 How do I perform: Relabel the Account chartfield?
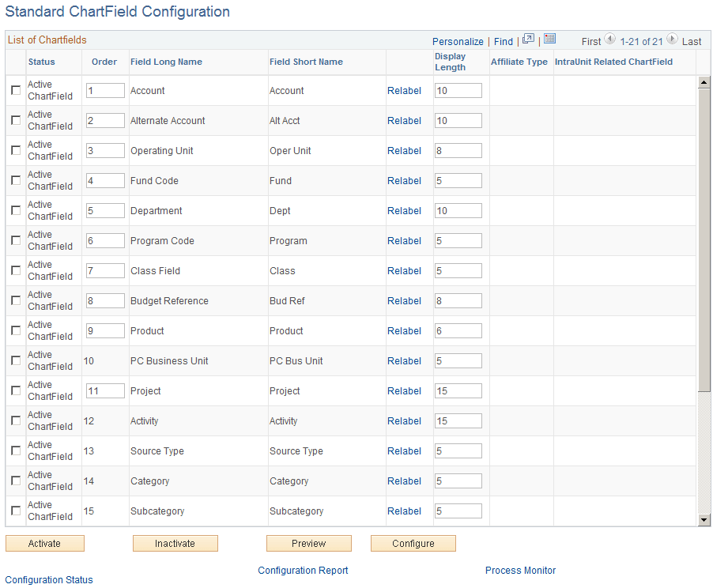tap(404, 90)
